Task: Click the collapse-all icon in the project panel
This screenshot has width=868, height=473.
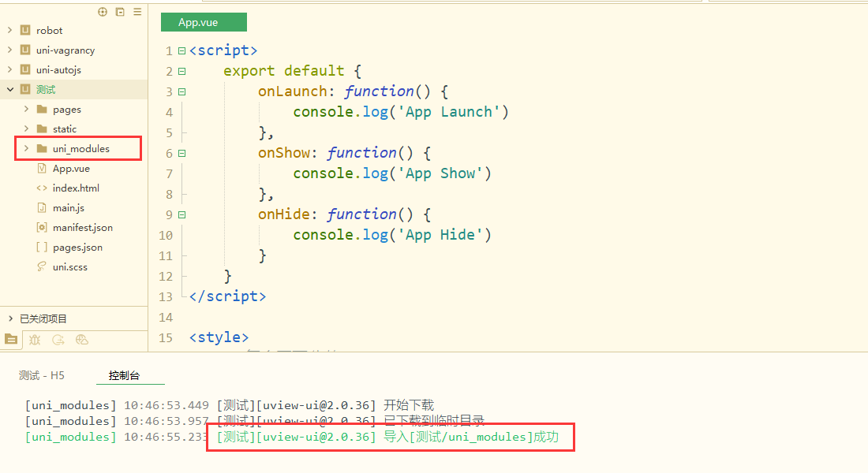Action: pos(120,12)
